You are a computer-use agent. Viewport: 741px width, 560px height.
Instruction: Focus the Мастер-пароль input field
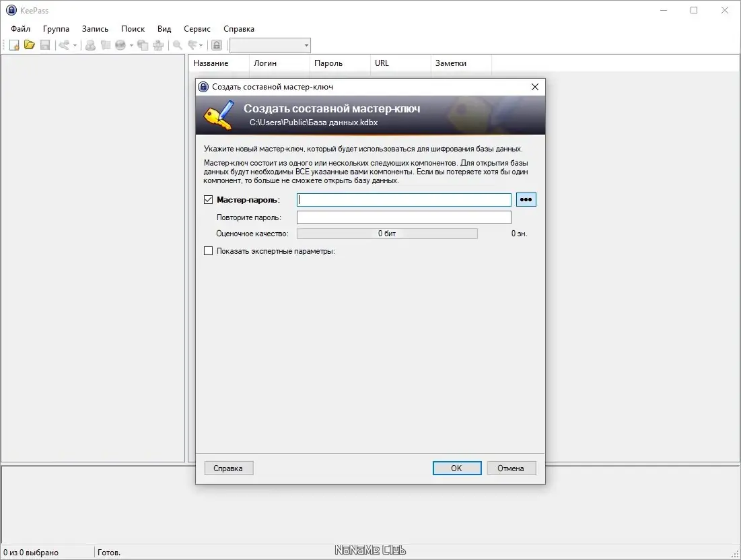click(404, 199)
